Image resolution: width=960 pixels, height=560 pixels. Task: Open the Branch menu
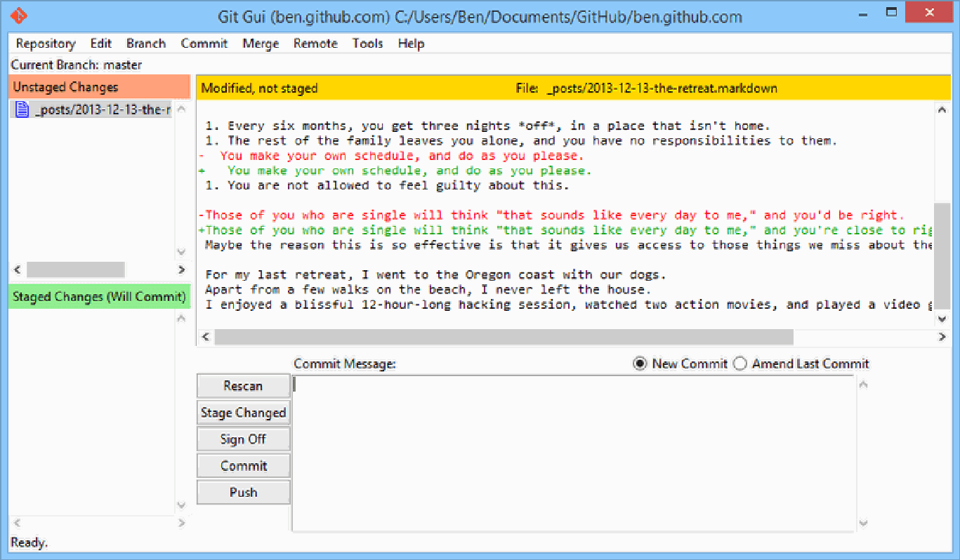click(x=146, y=44)
